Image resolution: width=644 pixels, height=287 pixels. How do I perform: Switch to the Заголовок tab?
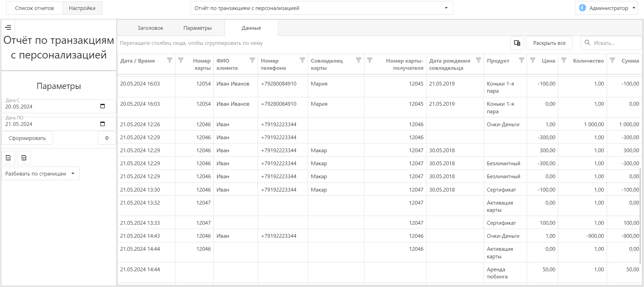150,28
